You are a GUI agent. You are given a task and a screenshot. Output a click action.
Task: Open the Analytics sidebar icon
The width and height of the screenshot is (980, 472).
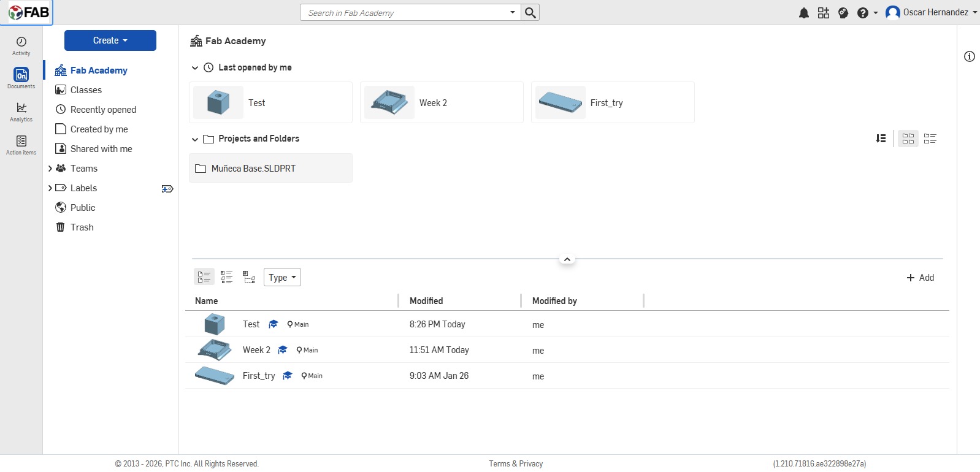pos(21,112)
